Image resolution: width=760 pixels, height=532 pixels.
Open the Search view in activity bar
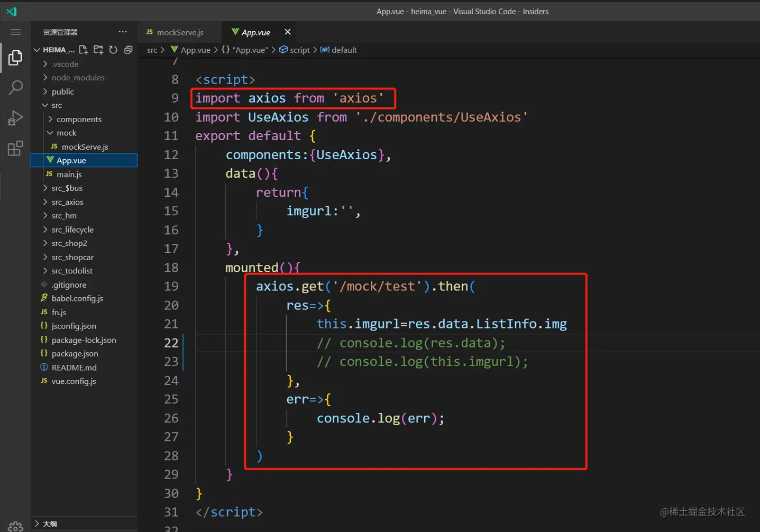[15, 87]
